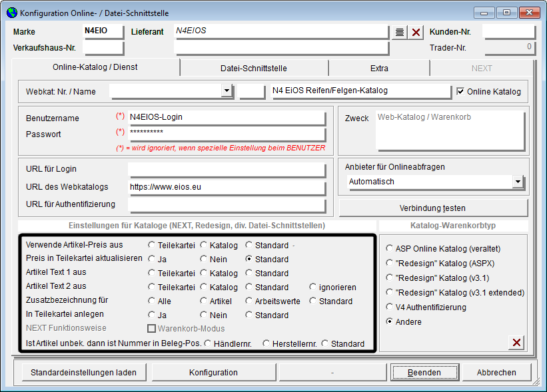
Task: Click the Lieferant field N4EIOS
Action: pyautogui.click(x=281, y=31)
